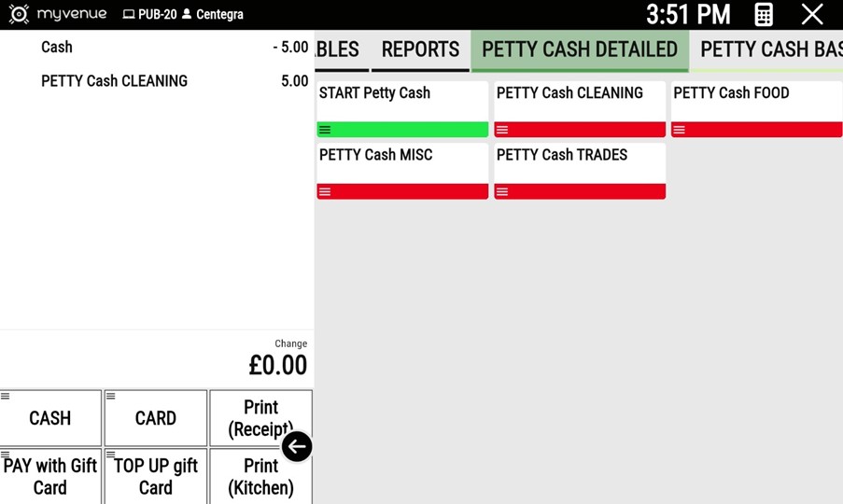Pay with the CASH button
The image size is (843, 504).
(x=50, y=419)
